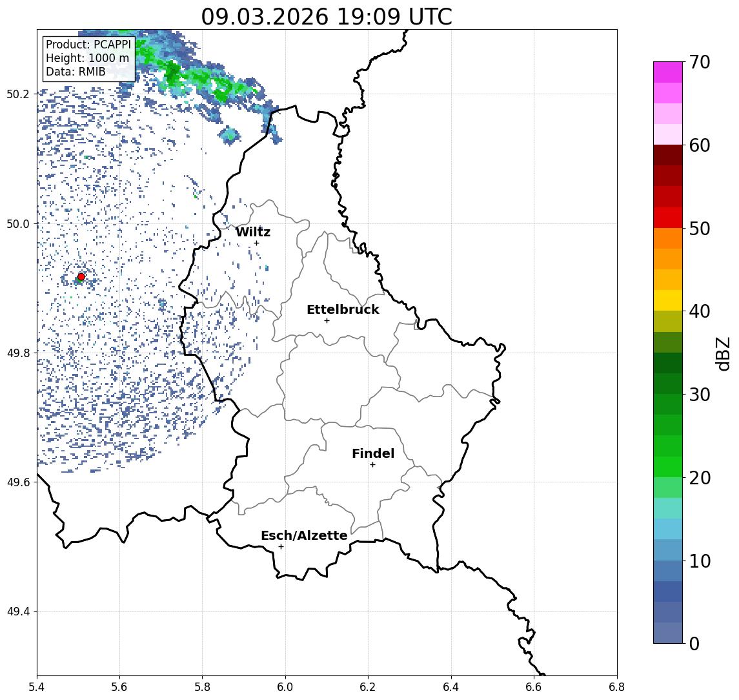Select the Wiltz city label
Viewport: 739px width, 700px height.
(x=253, y=232)
